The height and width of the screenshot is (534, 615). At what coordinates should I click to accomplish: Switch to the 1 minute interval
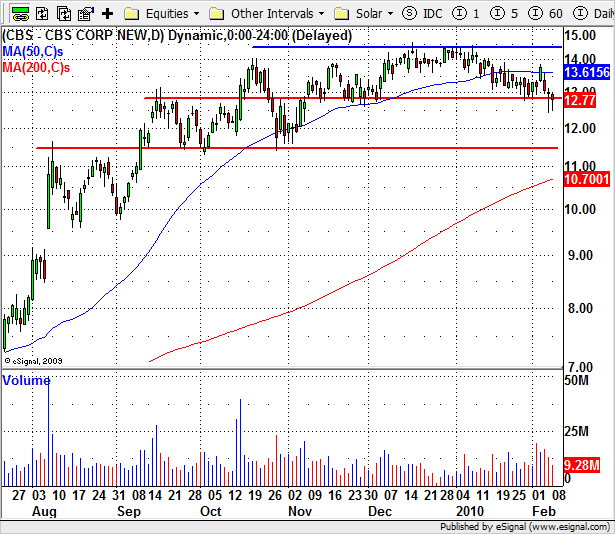pos(476,14)
